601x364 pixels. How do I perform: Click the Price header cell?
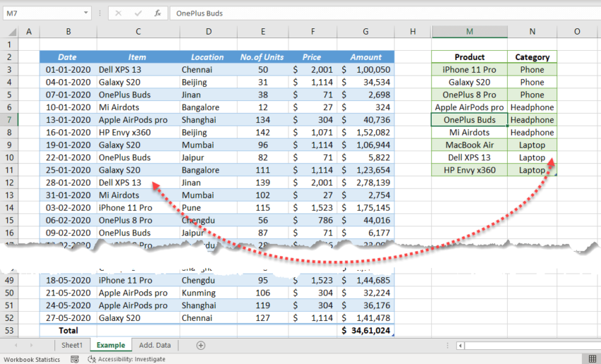click(313, 57)
